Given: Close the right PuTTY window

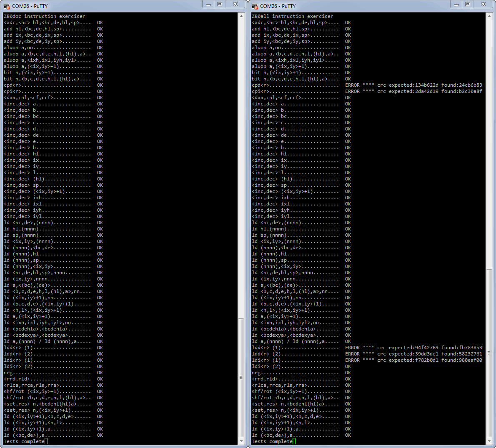Looking at the screenshot, I should 483,4.
